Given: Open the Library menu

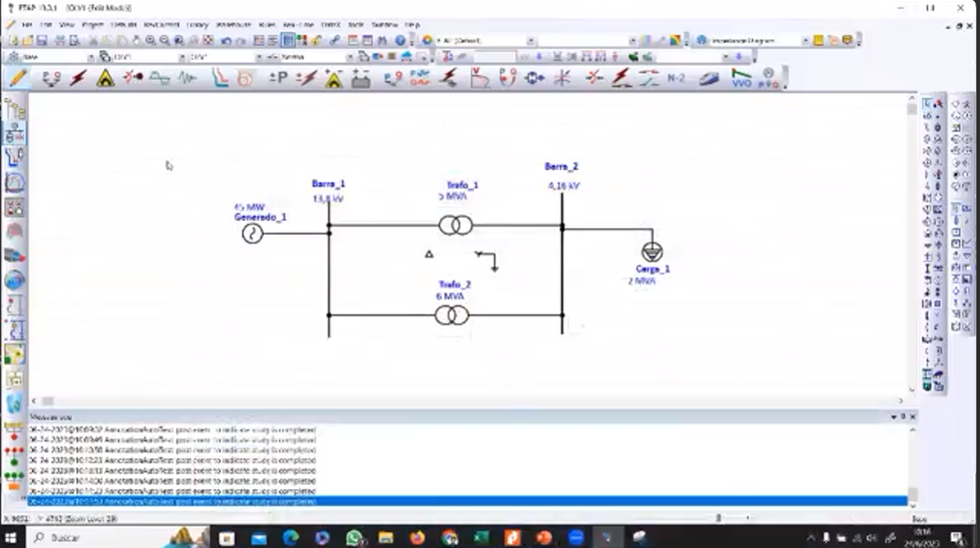Looking at the screenshot, I should (x=197, y=24).
